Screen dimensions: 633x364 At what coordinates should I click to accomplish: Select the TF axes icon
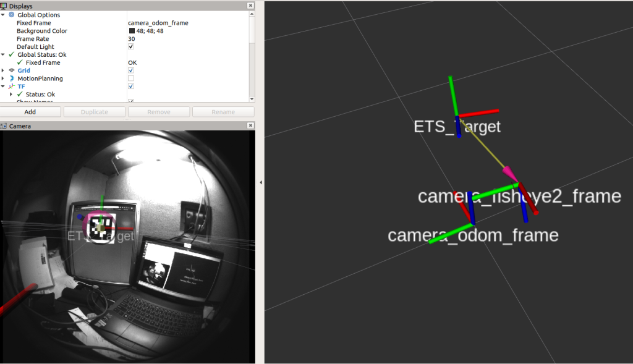point(12,87)
